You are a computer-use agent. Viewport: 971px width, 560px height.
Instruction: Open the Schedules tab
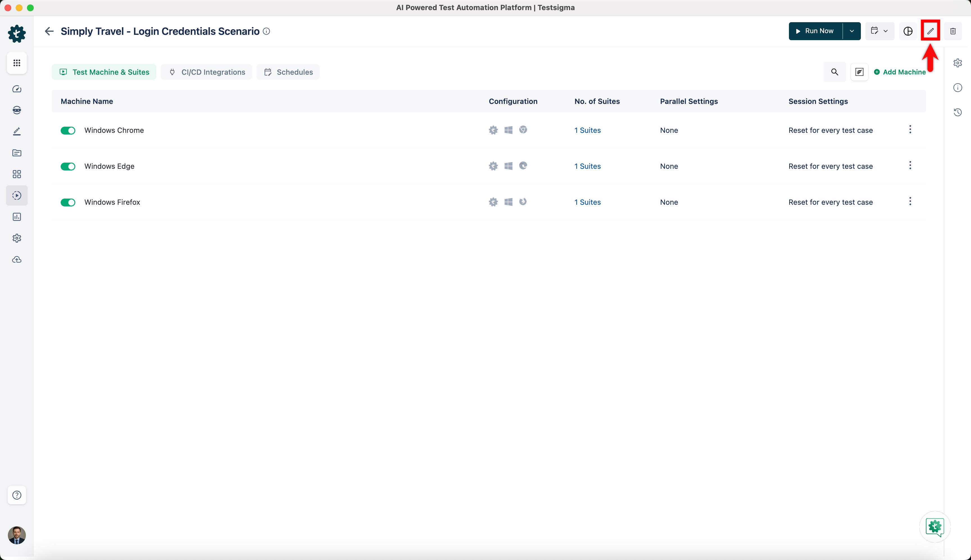tap(288, 72)
